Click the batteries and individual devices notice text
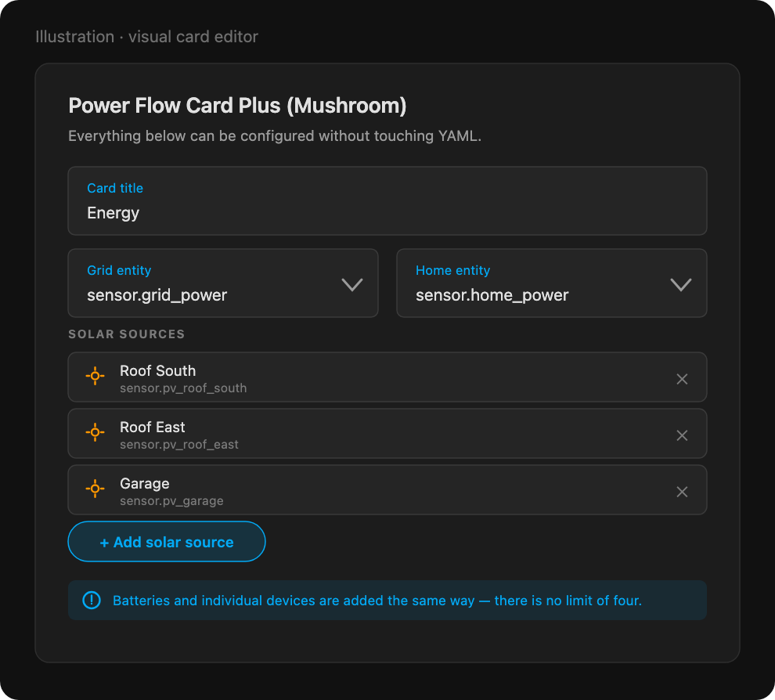This screenshot has width=775, height=700. (x=377, y=601)
